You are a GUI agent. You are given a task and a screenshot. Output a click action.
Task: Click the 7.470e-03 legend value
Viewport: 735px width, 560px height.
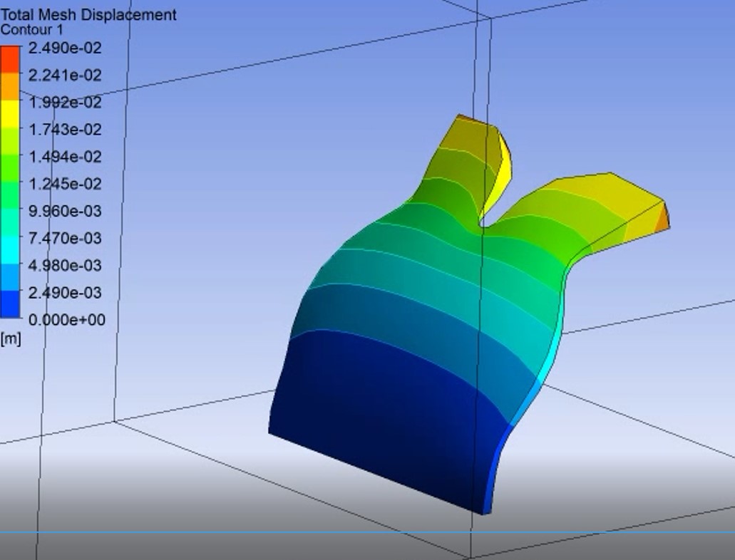(65, 238)
